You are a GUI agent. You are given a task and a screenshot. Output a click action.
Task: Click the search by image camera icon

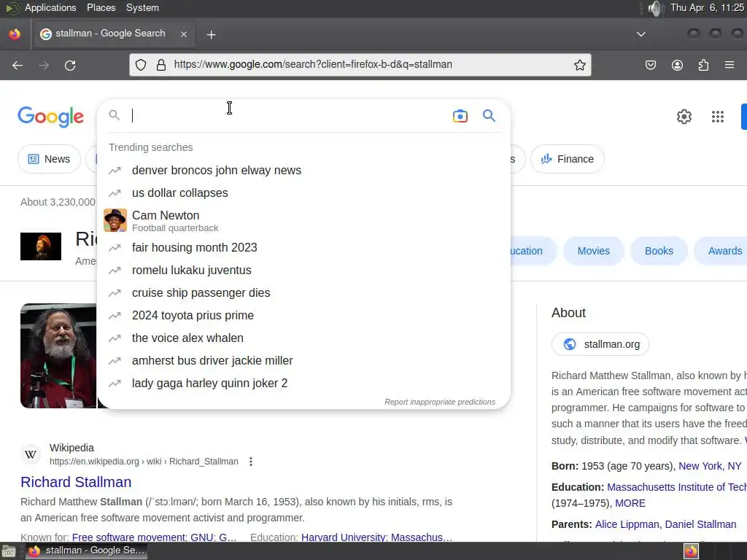460,116
